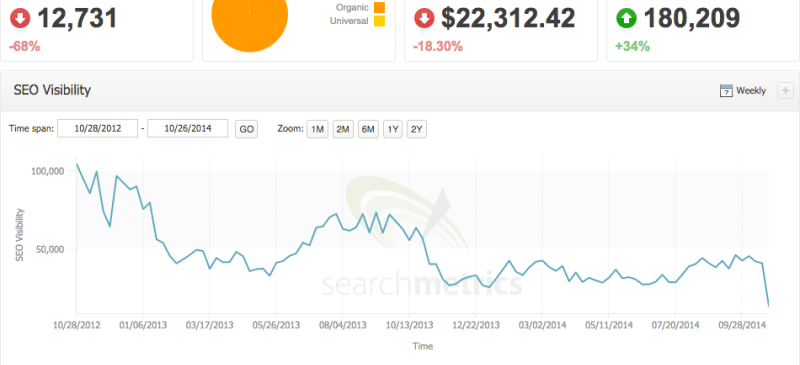The height and width of the screenshot is (365, 800).
Task: Click the GO button
Action: click(x=246, y=129)
